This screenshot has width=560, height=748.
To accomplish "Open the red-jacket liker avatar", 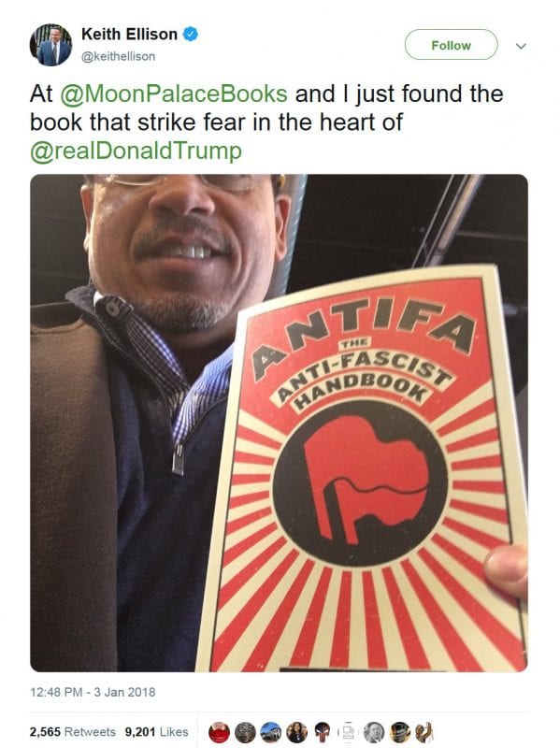I will (x=219, y=732).
